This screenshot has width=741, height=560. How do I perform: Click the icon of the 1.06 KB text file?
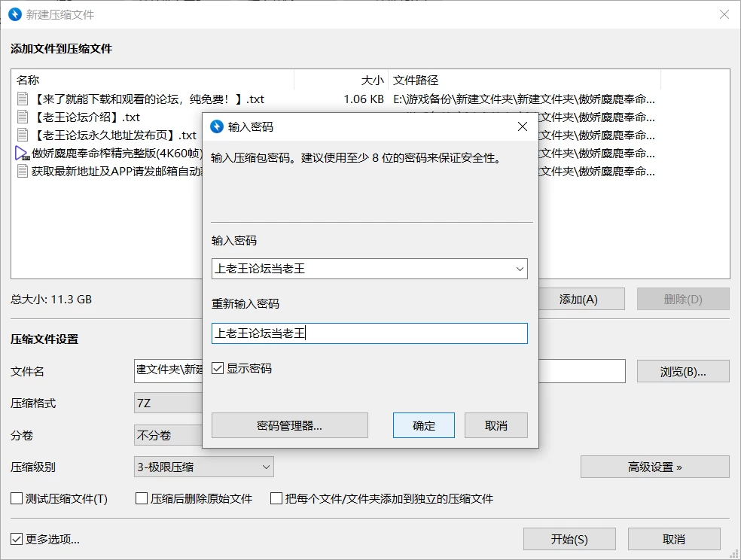coord(22,99)
